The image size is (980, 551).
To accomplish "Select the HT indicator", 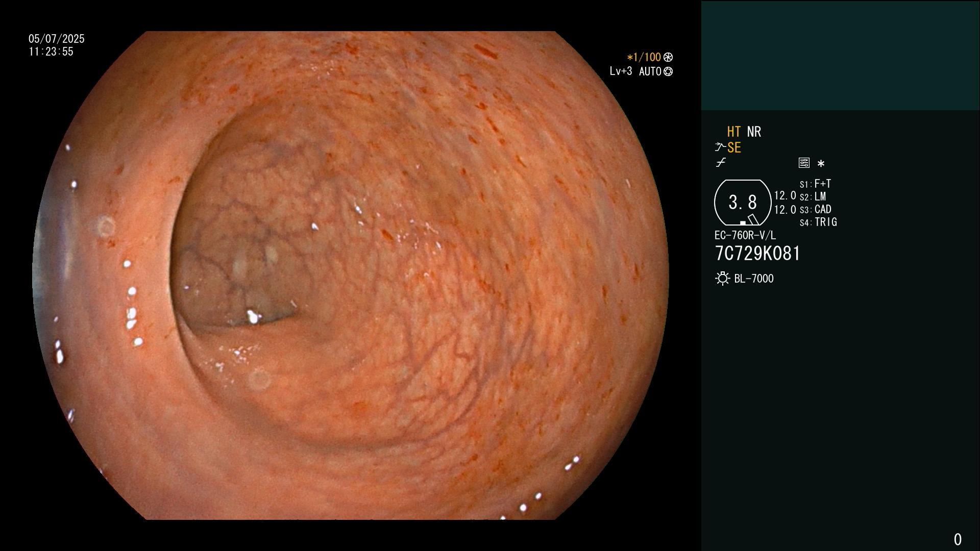I will click(x=734, y=132).
